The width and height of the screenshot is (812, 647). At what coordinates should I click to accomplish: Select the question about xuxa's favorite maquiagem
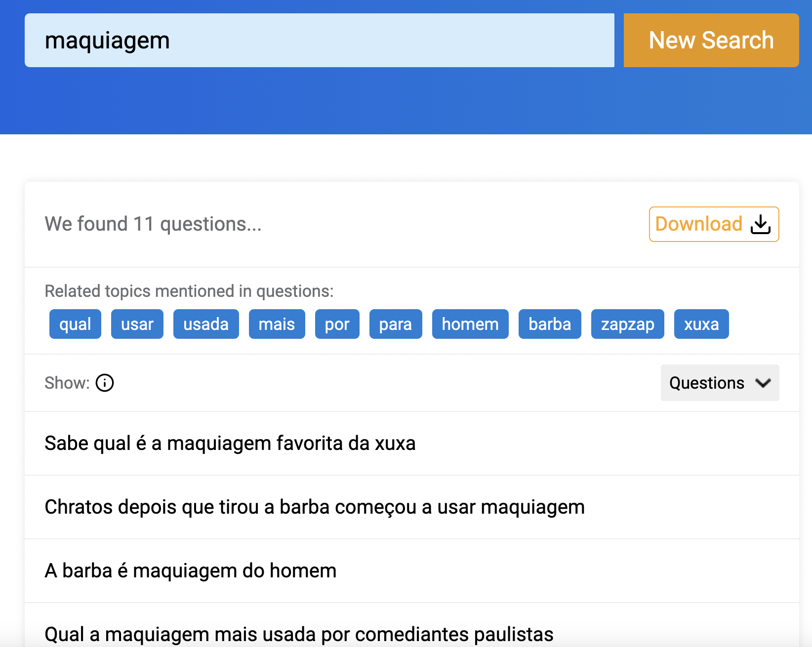230,444
